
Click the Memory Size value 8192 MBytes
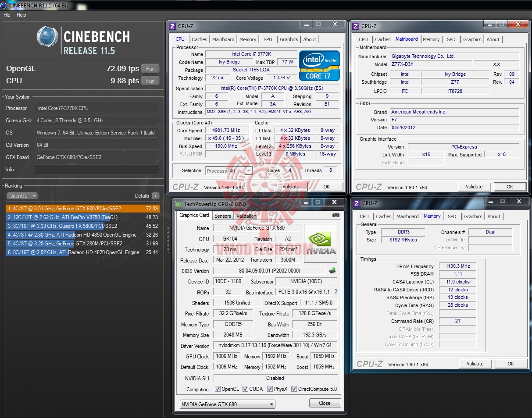(403, 240)
